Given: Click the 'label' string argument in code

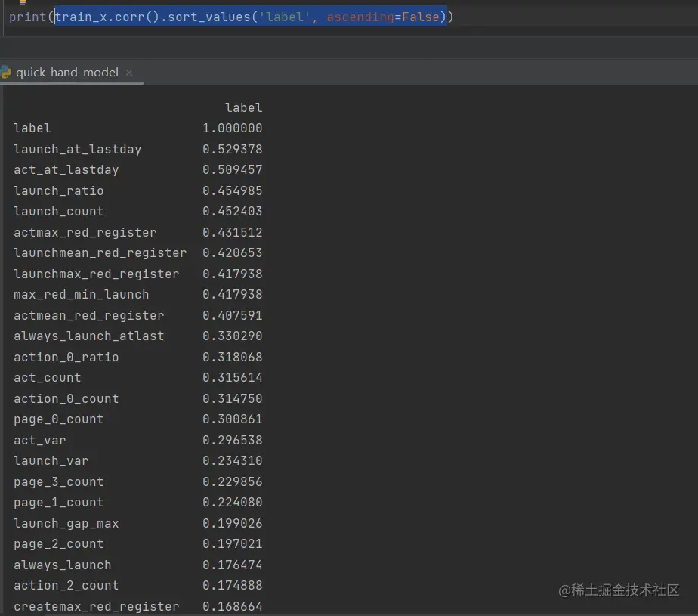Looking at the screenshot, I should [285, 17].
